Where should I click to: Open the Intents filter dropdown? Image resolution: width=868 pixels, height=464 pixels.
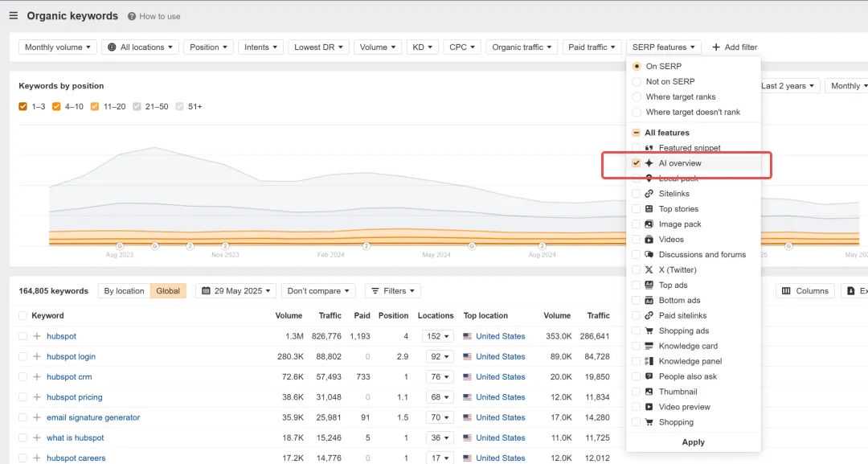pyautogui.click(x=260, y=47)
